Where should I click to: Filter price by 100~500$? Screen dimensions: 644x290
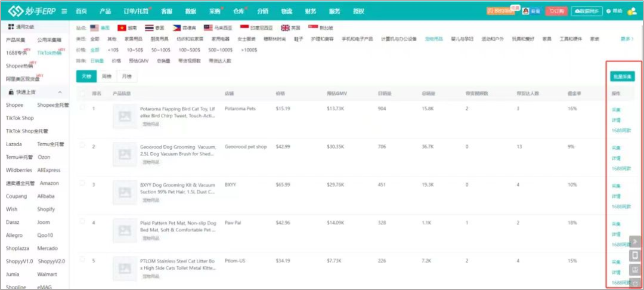[190, 50]
